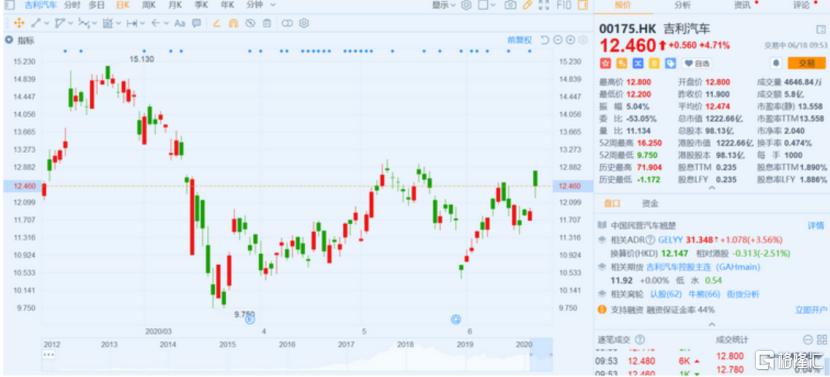Select the trend line drawing tool
Screen dimensions: 830x377
click(x=36, y=23)
